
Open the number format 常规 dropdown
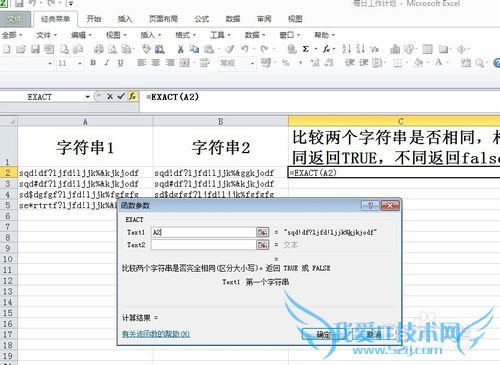(x=252, y=63)
